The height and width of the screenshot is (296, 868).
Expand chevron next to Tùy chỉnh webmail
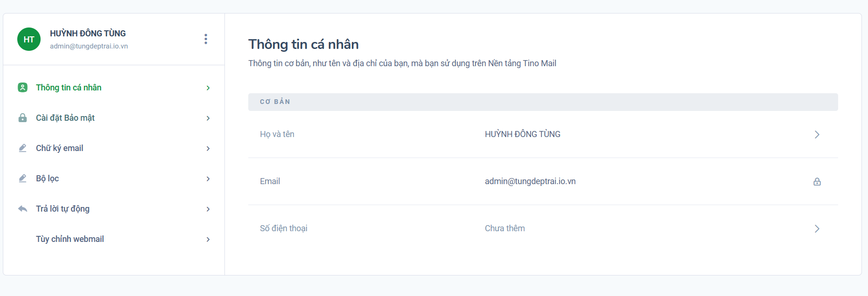point(208,240)
